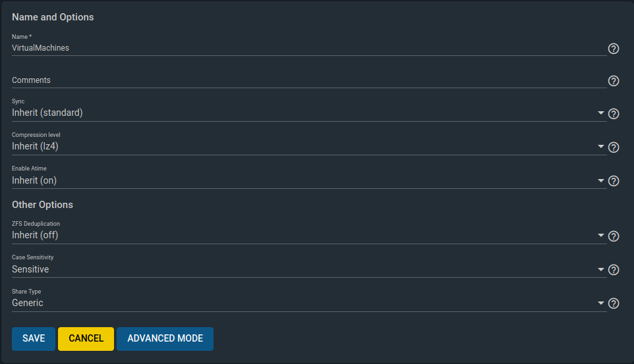
Task: Click the help icon for Name field
Action: click(x=614, y=49)
